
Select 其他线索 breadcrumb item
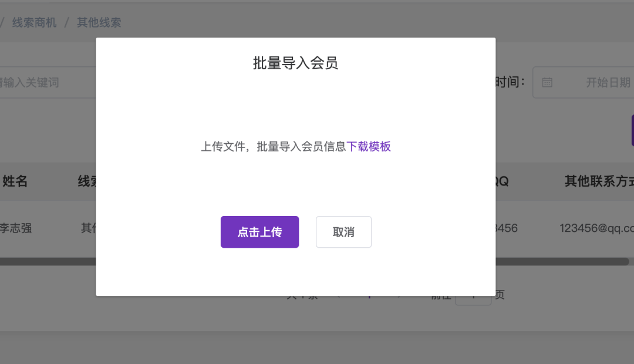[99, 23]
